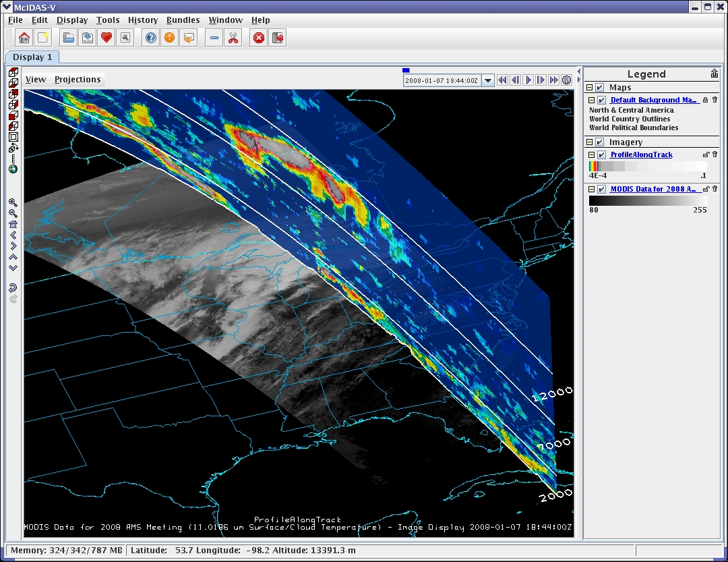Click the red heart favorites icon
The height and width of the screenshot is (562, 728).
[106, 38]
